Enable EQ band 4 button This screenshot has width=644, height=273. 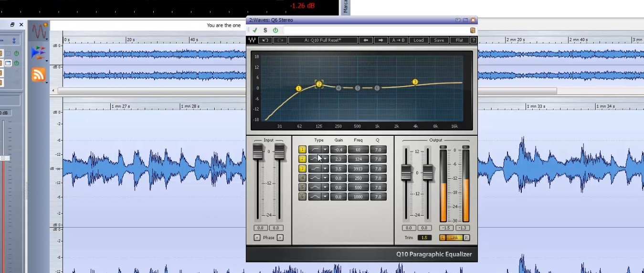[302, 178]
